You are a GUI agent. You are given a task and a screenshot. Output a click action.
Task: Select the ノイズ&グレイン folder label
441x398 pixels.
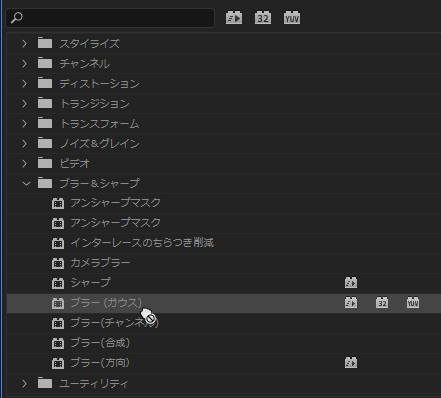pos(99,143)
